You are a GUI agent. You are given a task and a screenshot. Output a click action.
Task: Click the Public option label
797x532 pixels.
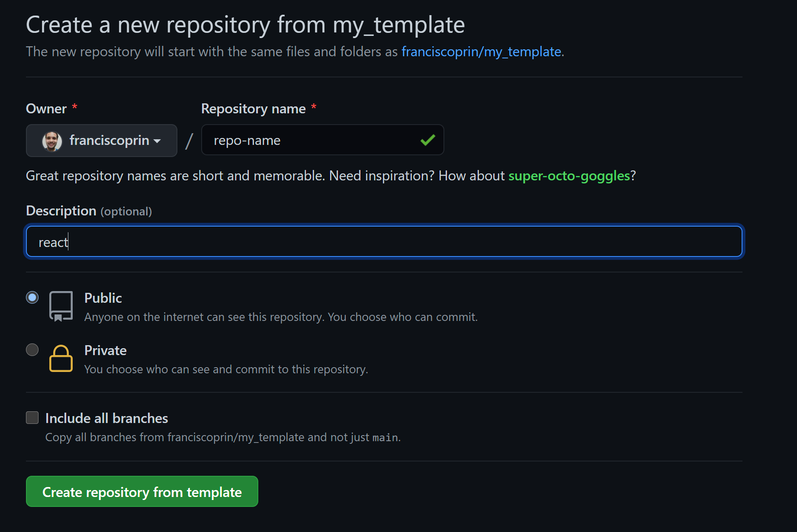pyautogui.click(x=103, y=298)
